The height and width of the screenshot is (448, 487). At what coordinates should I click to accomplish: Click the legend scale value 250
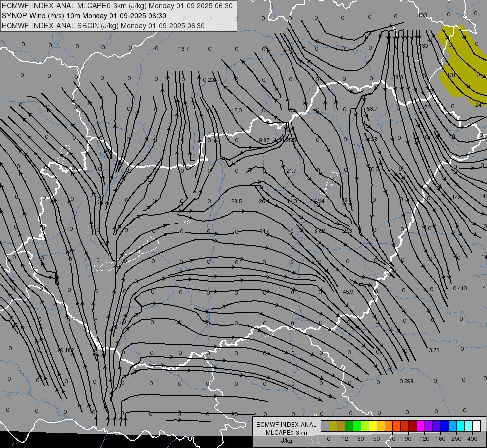[456, 439]
